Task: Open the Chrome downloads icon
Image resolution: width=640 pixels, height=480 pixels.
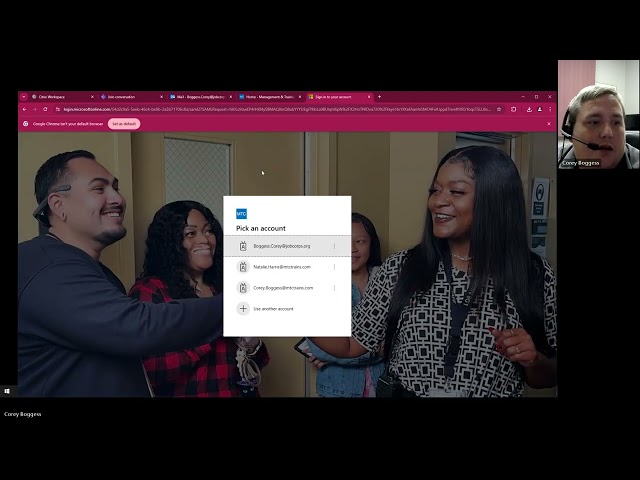Action: [x=529, y=109]
